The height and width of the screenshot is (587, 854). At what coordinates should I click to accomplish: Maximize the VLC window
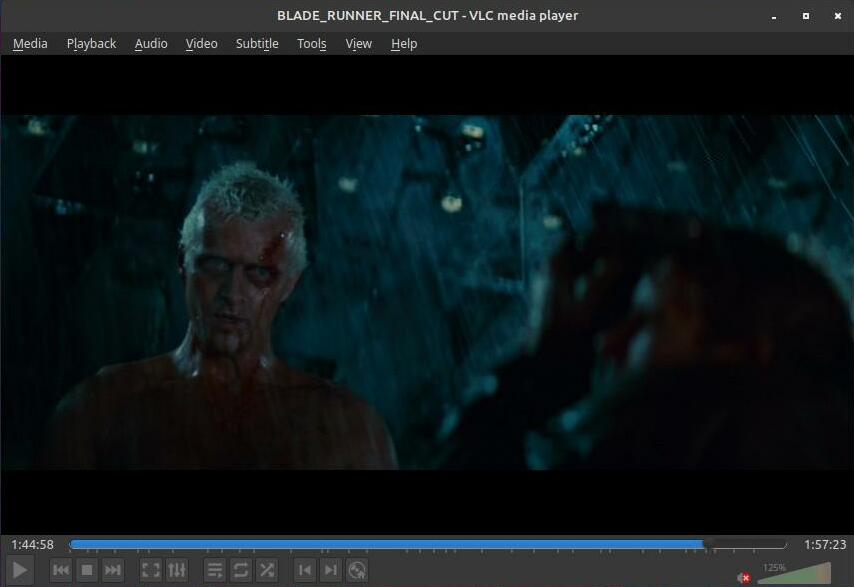[806, 16]
